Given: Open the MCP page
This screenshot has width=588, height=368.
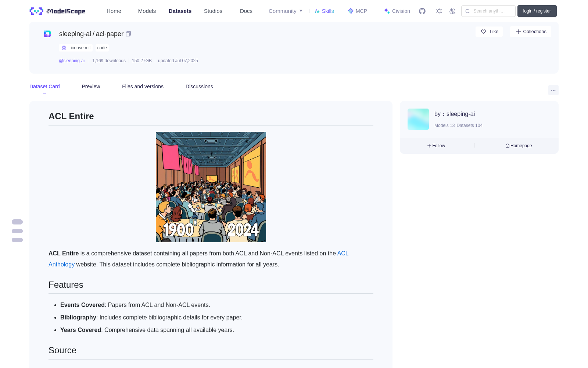Looking at the screenshot, I should tap(357, 11).
